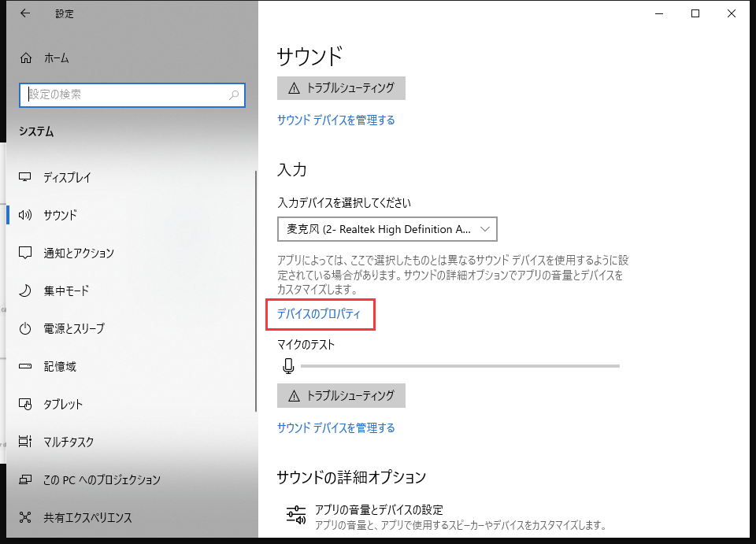Open 通知とアクション from the sidebar
Image resolution: width=756 pixels, height=544 pixels.
pos(24,253)
